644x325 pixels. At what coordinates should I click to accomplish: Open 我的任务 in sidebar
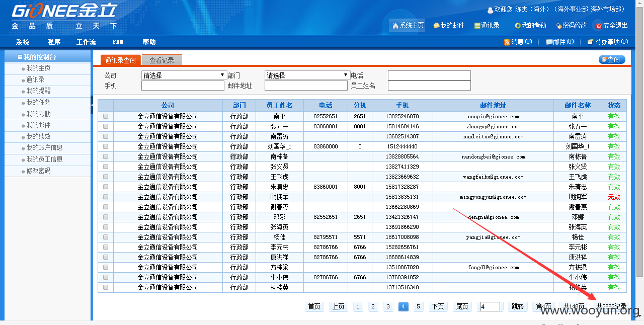38,102
